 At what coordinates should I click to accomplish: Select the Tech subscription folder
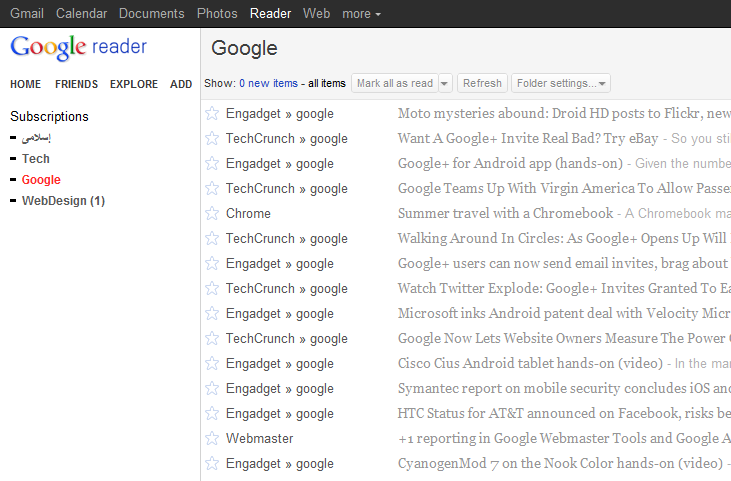[35, 159]
